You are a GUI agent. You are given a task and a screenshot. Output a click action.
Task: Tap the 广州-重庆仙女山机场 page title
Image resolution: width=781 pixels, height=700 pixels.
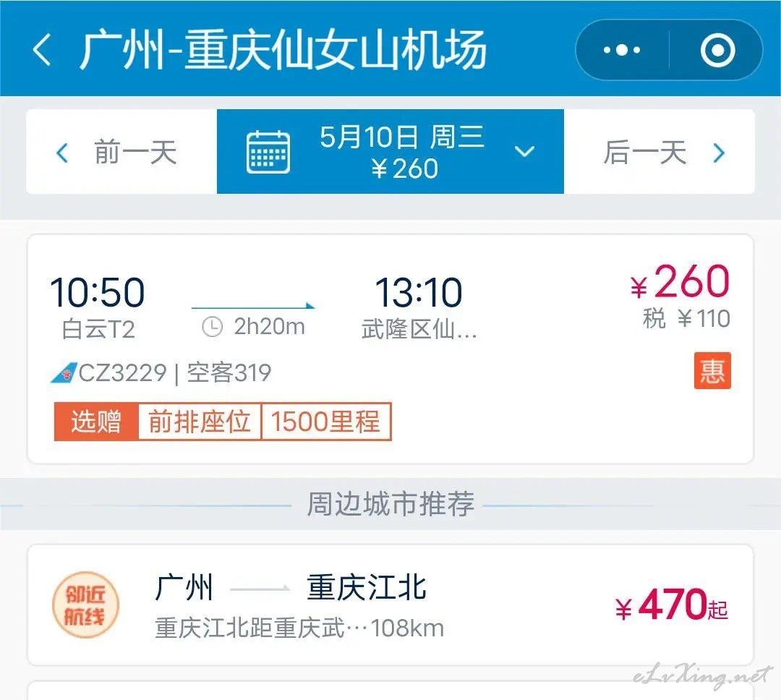coord(283,50)
